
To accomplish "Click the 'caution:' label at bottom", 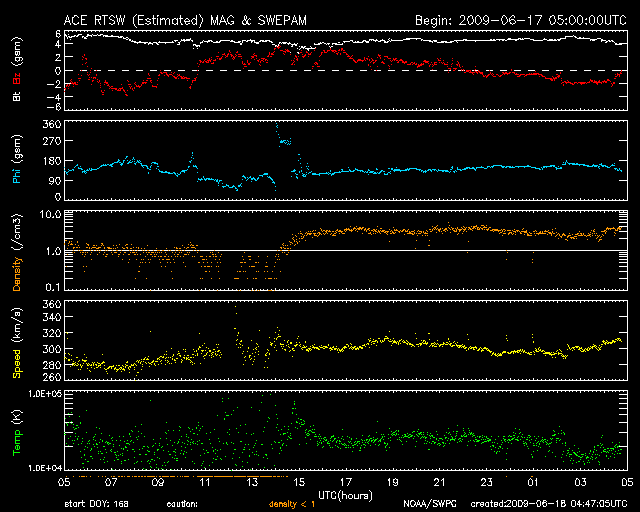I will 182,504.
